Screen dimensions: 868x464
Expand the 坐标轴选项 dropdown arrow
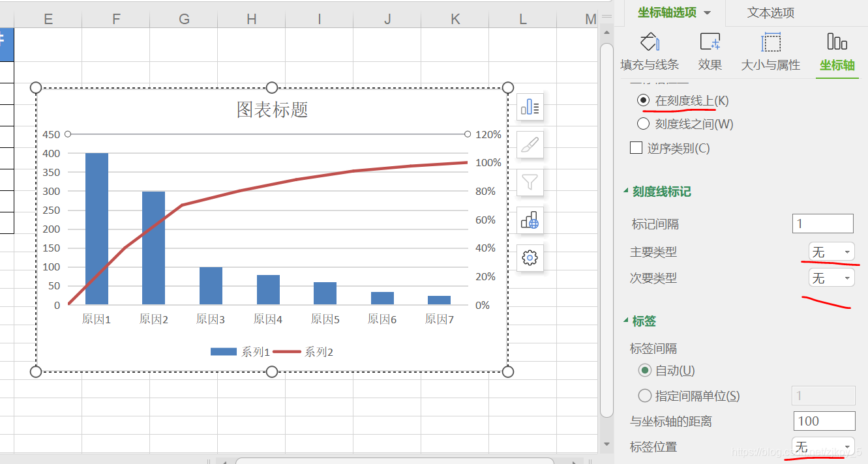point(707,13)
